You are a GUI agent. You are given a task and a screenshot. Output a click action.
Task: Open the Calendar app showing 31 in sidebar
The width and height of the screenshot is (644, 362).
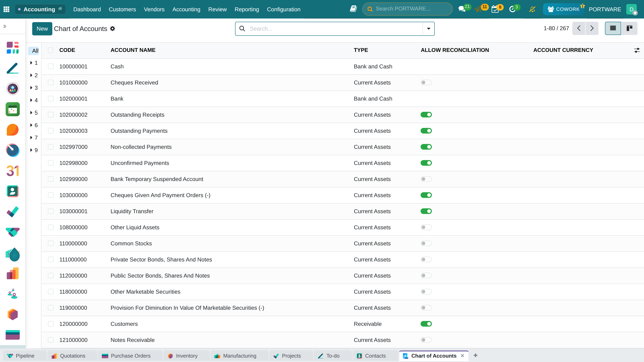[x=13, y=171]
